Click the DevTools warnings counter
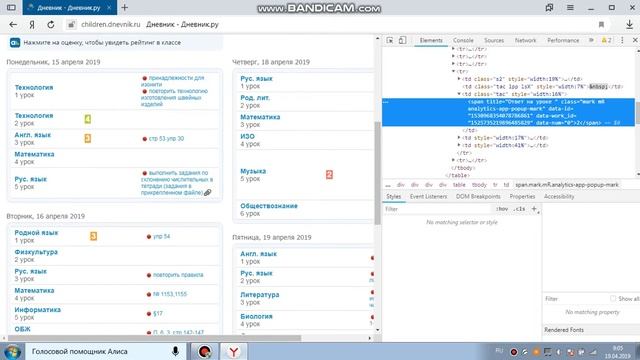 [x=607, y=40]
